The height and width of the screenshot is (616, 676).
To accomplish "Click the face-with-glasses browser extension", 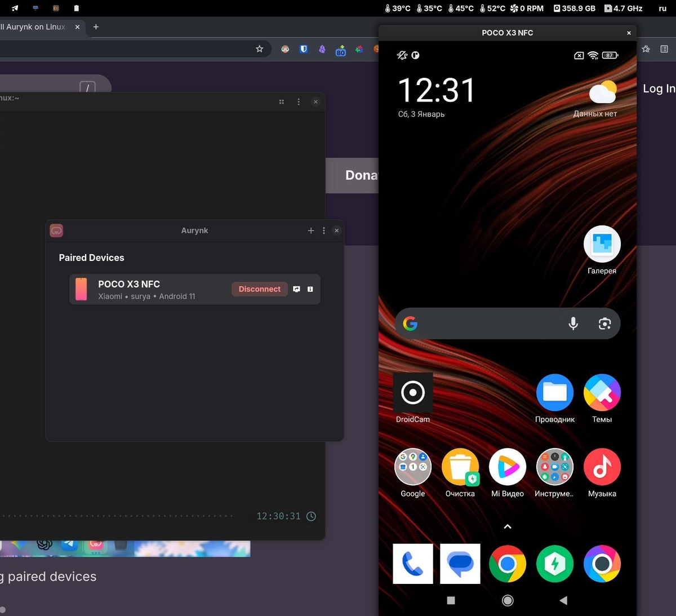I will 285,49.
